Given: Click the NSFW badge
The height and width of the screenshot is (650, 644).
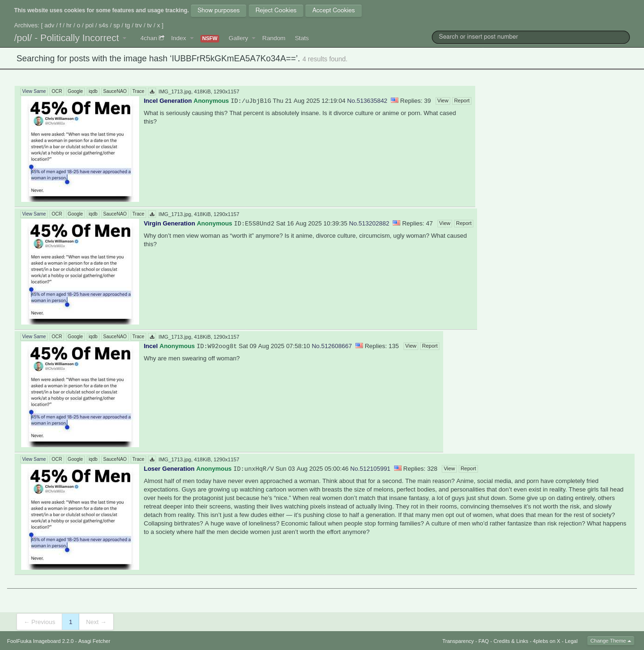Looking at the screenshot, I should [210, 39].
